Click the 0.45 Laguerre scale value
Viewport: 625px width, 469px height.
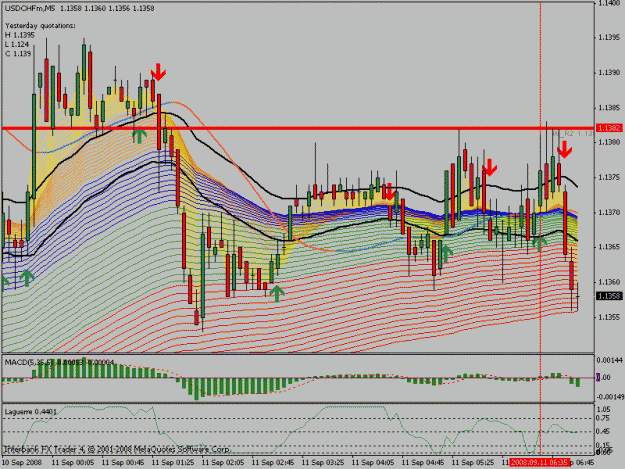pyautogui.click(x=603, y=431)
